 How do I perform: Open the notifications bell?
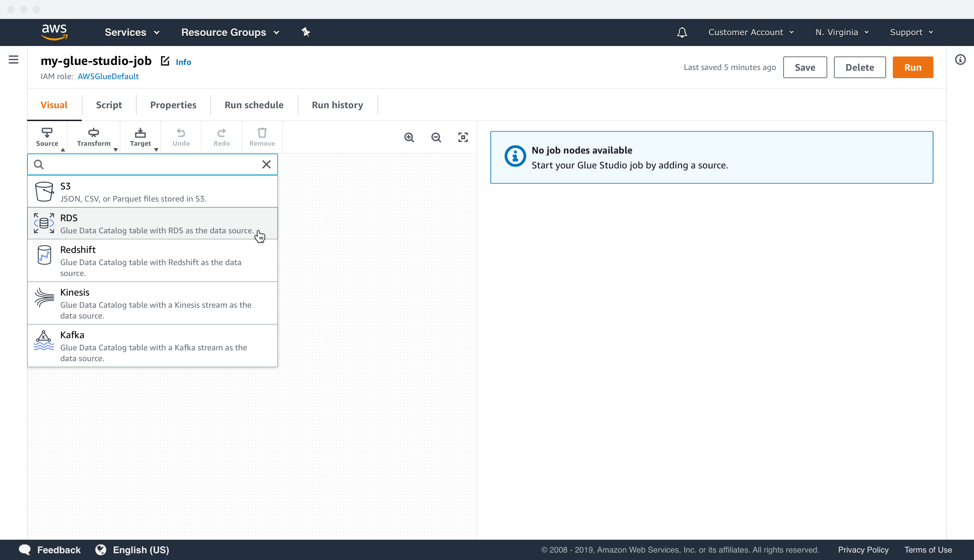tap(682, 32)
